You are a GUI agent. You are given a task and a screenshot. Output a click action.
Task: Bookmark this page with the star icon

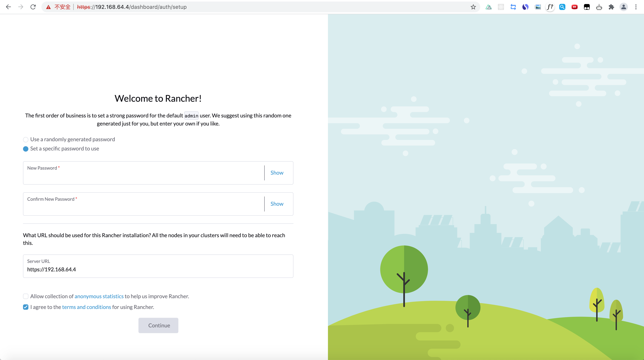473,7
